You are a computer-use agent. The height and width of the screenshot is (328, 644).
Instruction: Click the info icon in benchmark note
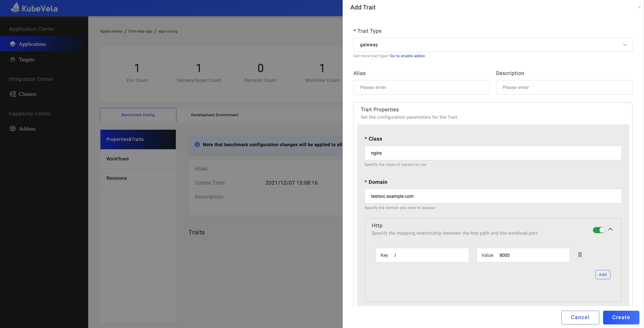tap(197, 144)
